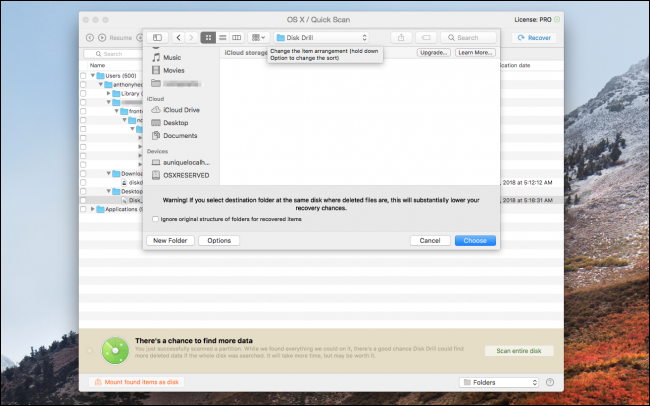Viewport: 650px width, 406px height.
Task: Click the Upgrade... button
Action: pyautogui.click(x=434, y=53)
